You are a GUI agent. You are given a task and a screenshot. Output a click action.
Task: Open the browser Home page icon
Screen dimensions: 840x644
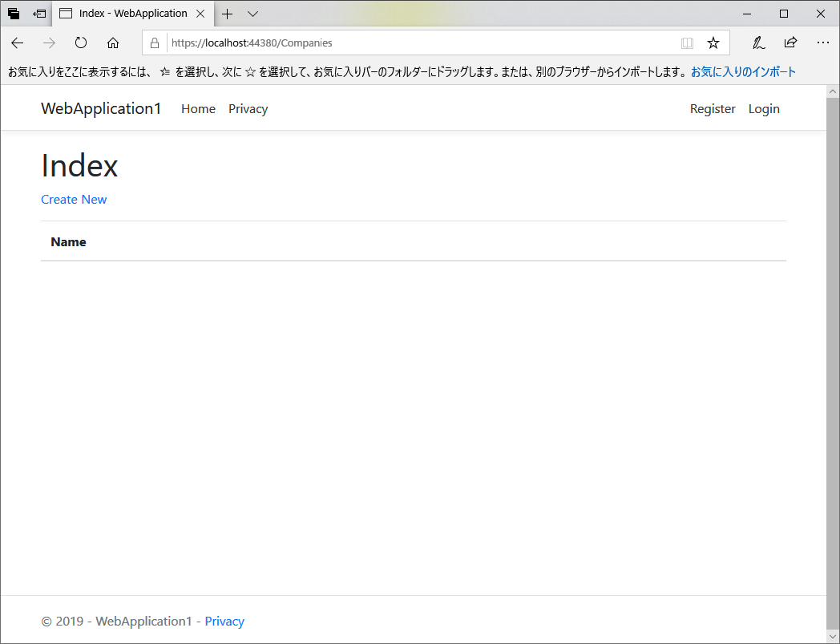[x=112, y=43]
